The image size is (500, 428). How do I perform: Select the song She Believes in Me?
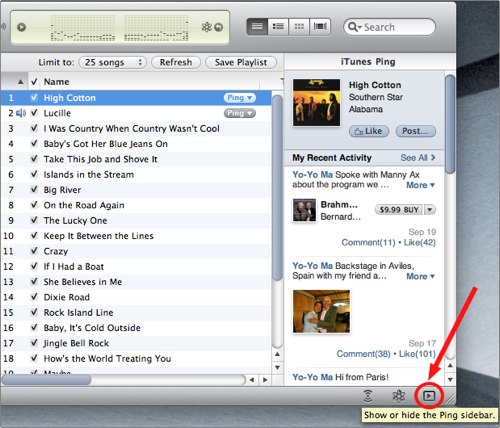point(136,282)
